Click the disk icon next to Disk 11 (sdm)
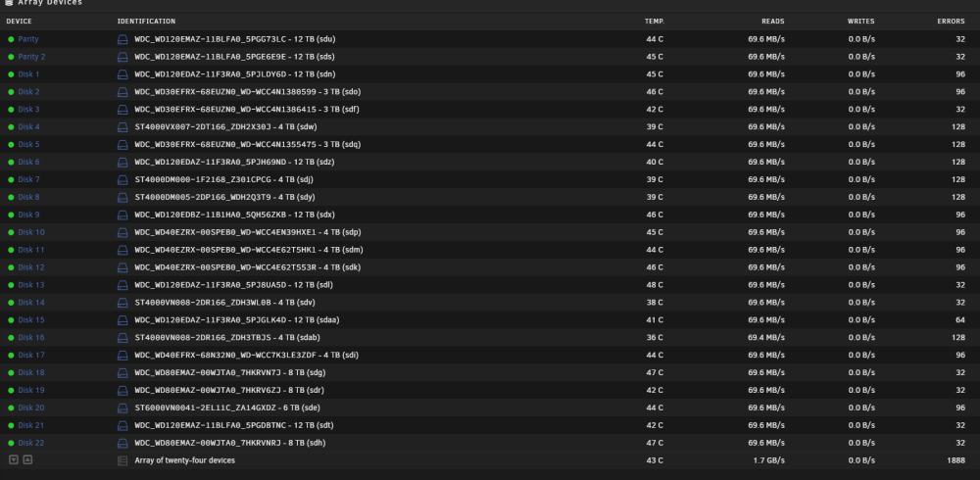Screen dimensions: 980x480 click(122, 250)
